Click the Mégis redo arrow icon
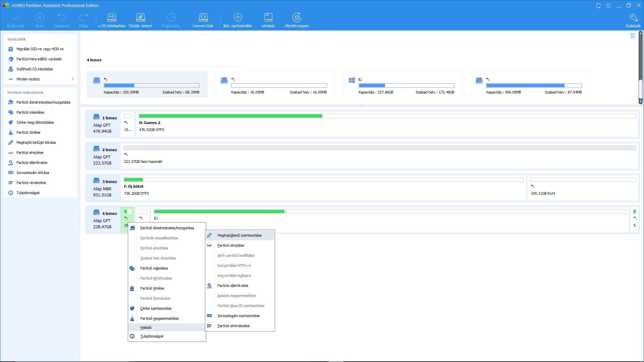 [84, 17]
